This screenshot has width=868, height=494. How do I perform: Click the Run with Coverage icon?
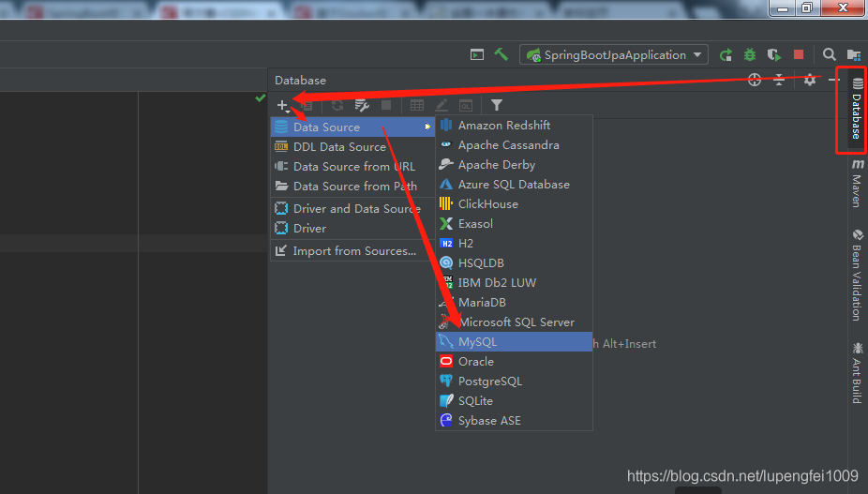[774, 54]
